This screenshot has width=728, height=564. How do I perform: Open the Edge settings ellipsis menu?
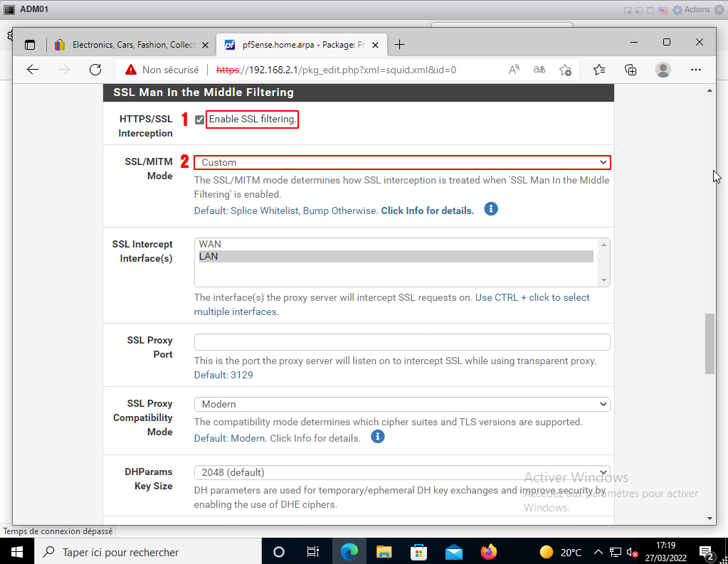coord(696,70)
